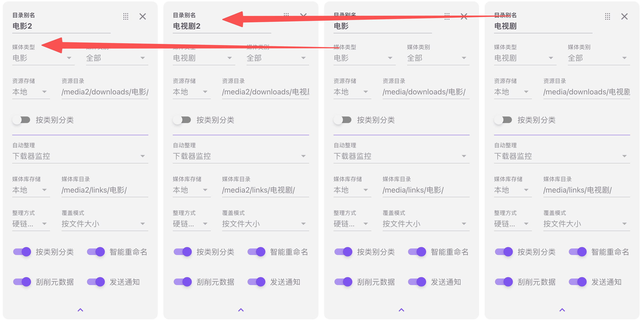The width and height of the screenshot is (644, 325).
Task: Expand the 覆盖模式 dropdown in the 电影 card
Action: (x=426, y=224)
